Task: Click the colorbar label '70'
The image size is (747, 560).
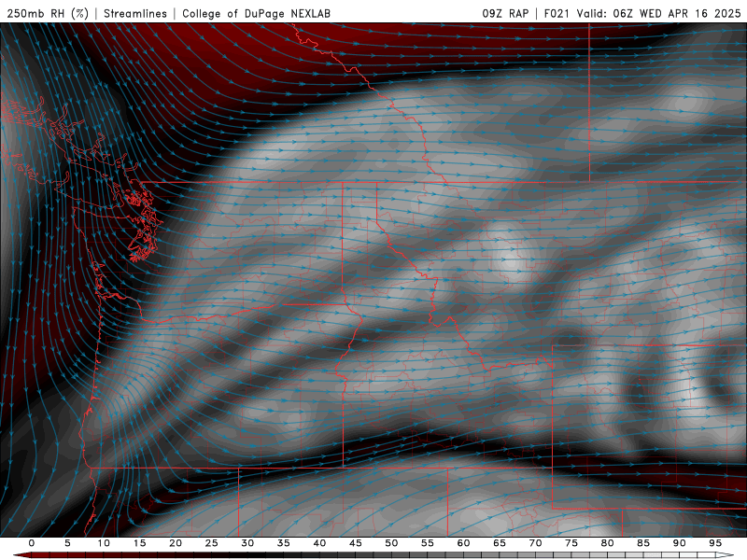Action: tap(535, 543)
